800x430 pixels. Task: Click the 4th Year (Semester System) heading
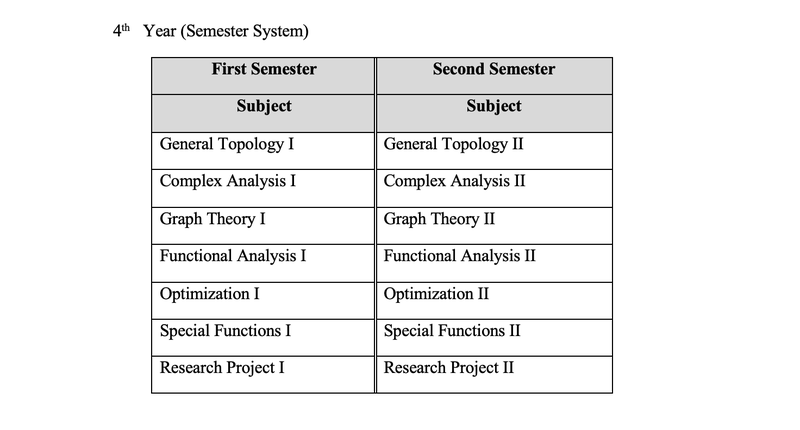tap(211, 31)
